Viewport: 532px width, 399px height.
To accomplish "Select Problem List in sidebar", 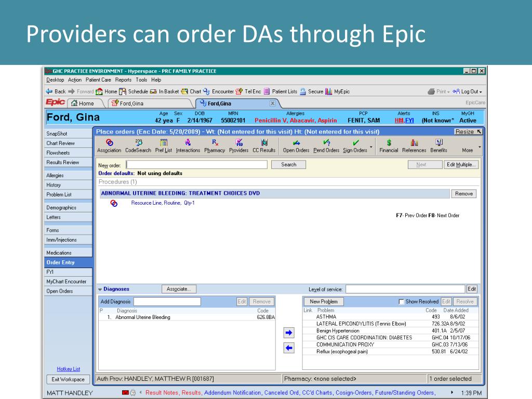I will tap(68, 194).
